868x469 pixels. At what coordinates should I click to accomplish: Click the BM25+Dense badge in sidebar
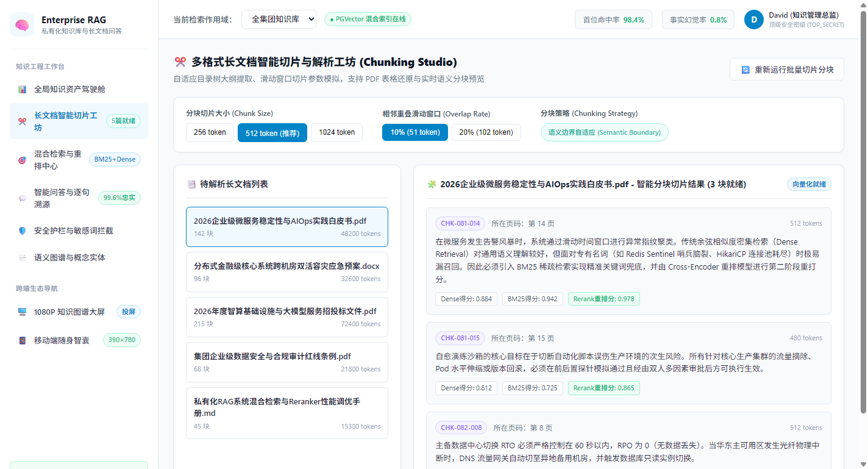click(115, 160)
